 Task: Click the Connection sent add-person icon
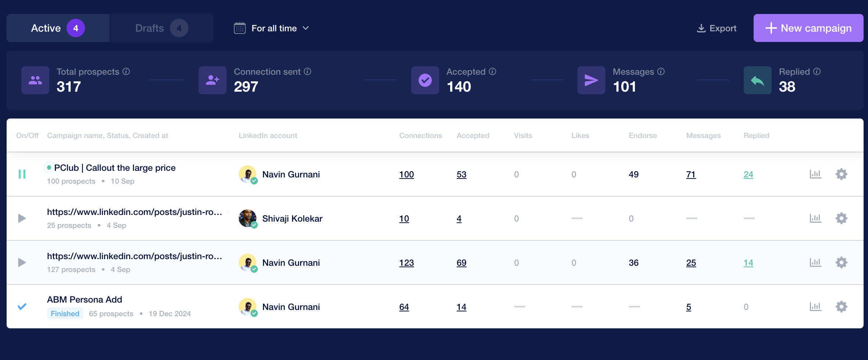pos(212,80)
